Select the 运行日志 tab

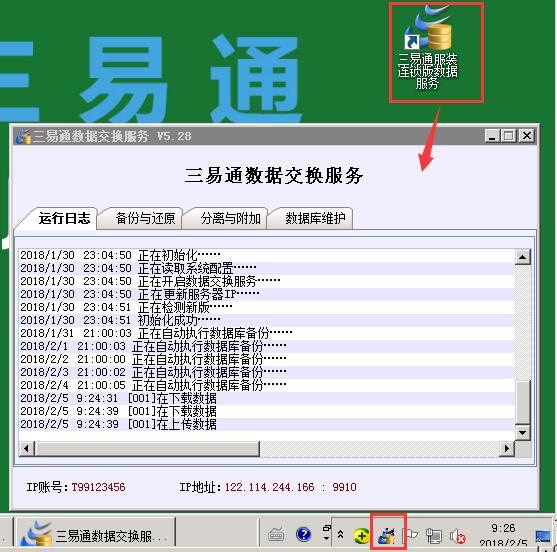click(x=64, y=218)
